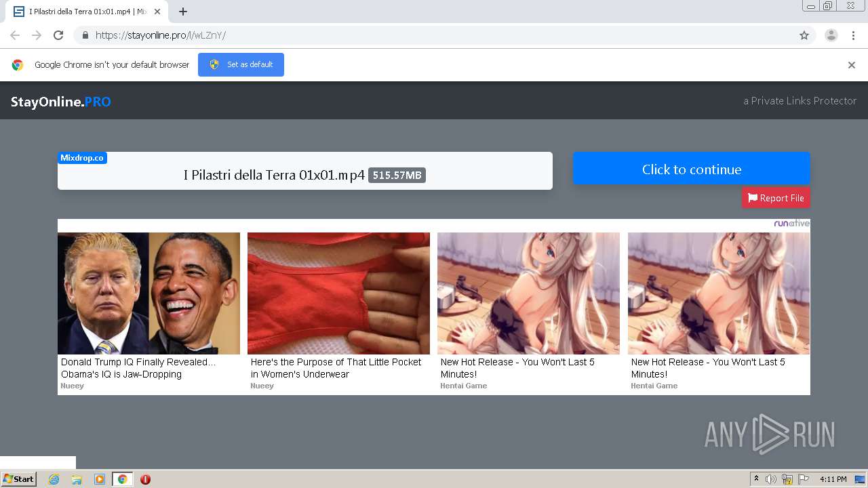Show the desktop via taskbar corner button

[x=860, y=479]
